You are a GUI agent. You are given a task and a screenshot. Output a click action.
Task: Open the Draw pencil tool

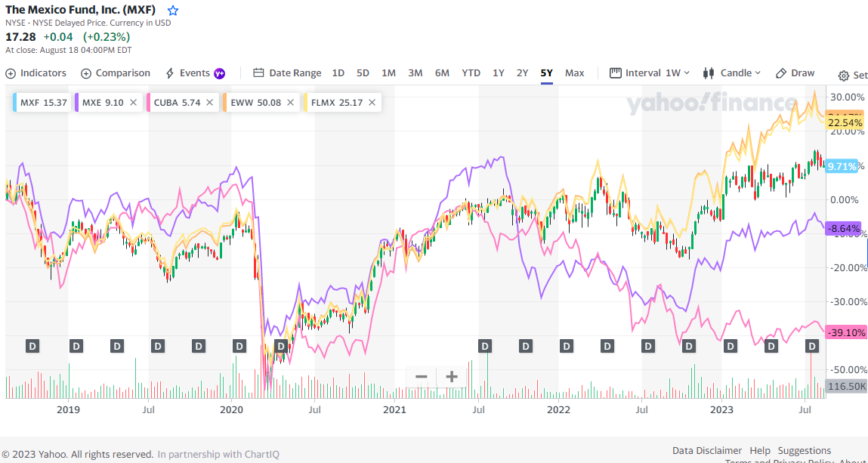795,73
